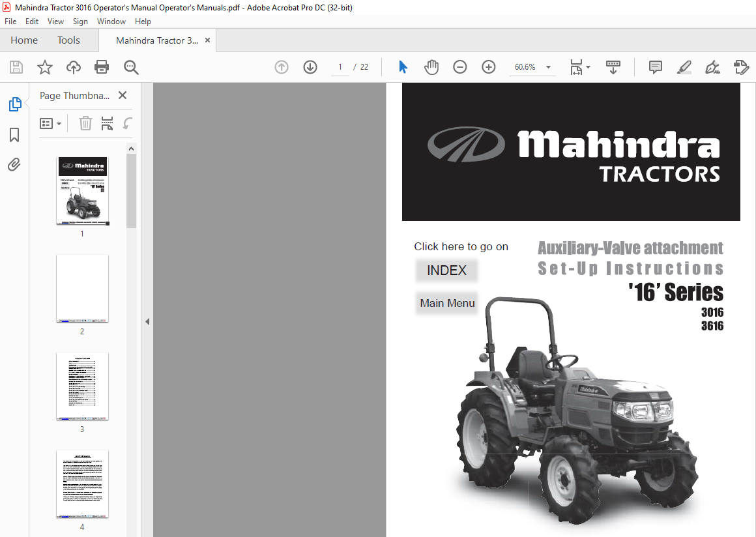Click the Save file icon
This screenshot has width=756, height=537.
coord(16,67)
